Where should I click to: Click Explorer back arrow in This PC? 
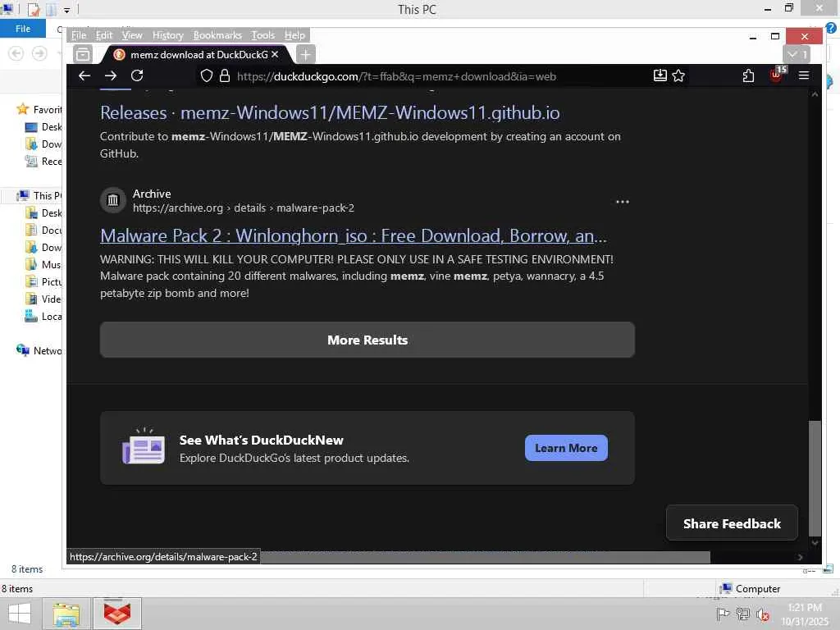click(x=16, y=53)
